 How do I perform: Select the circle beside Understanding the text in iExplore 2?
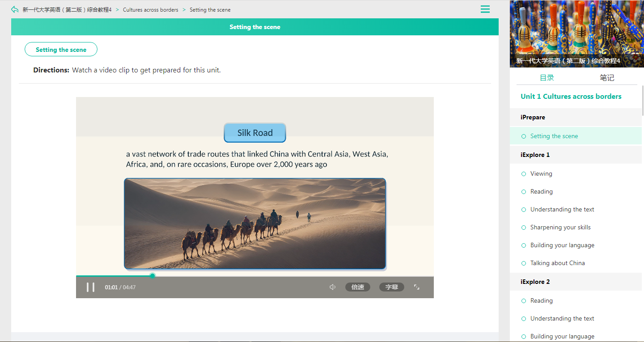(524, 319)
